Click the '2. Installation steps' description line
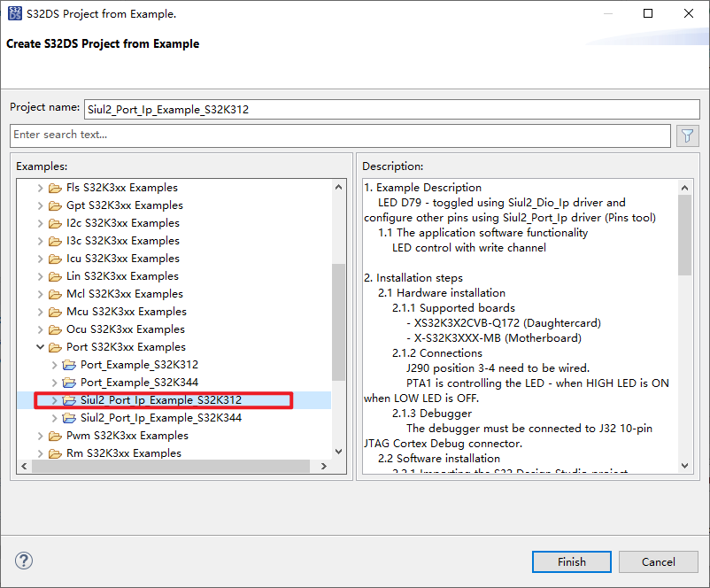710x588 pixels. 413,278
